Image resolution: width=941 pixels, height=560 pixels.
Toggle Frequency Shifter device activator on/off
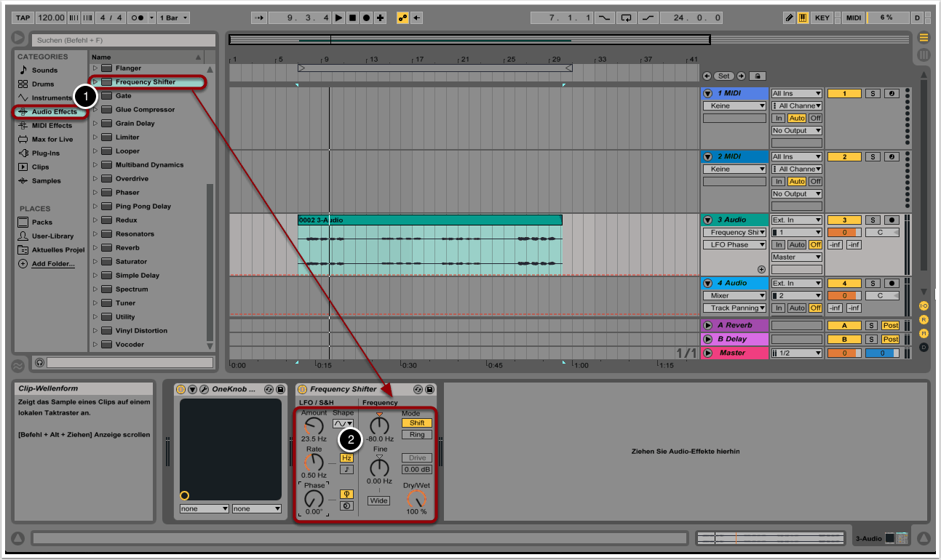point(303,389)
